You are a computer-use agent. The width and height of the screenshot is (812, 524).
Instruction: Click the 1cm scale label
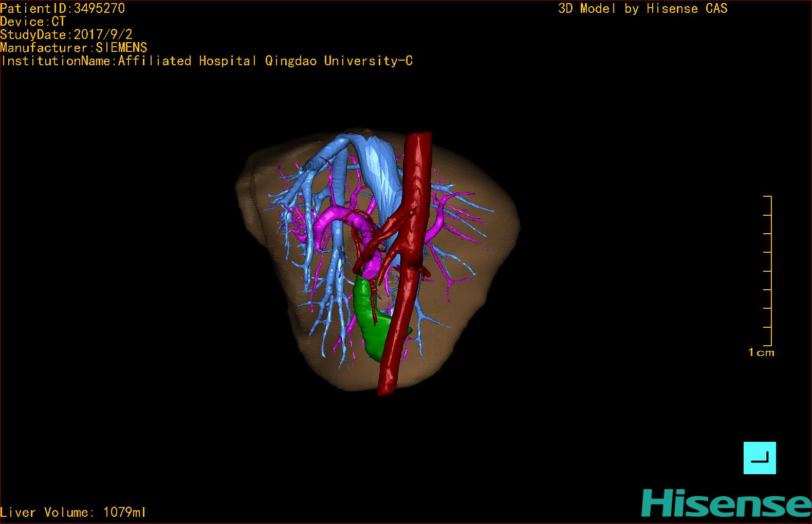tap(761, 352)
